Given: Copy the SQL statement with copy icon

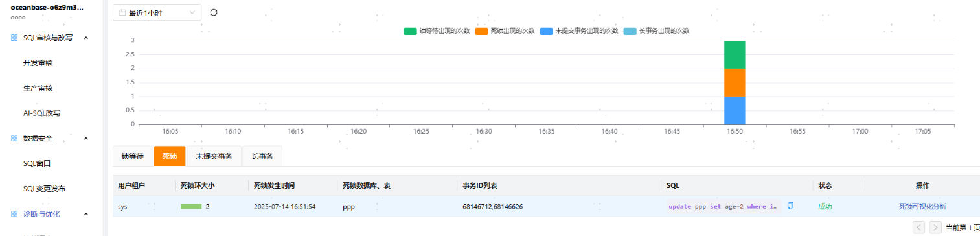Looking at the screenshot, I should 790,206.
